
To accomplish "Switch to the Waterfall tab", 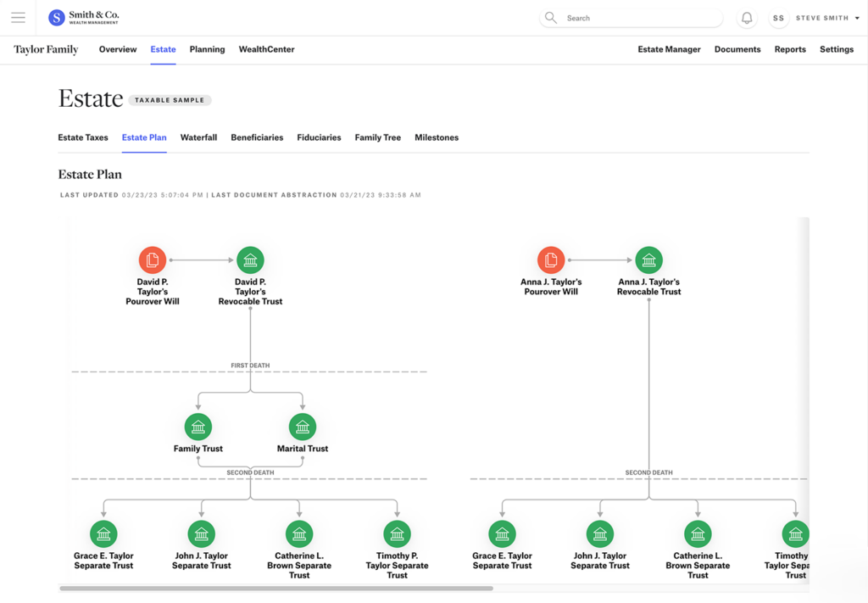I will (x=198, y=137).
